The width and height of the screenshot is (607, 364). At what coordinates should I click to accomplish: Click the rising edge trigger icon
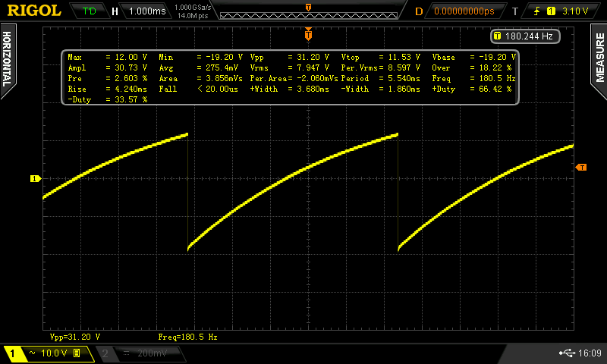538,11
